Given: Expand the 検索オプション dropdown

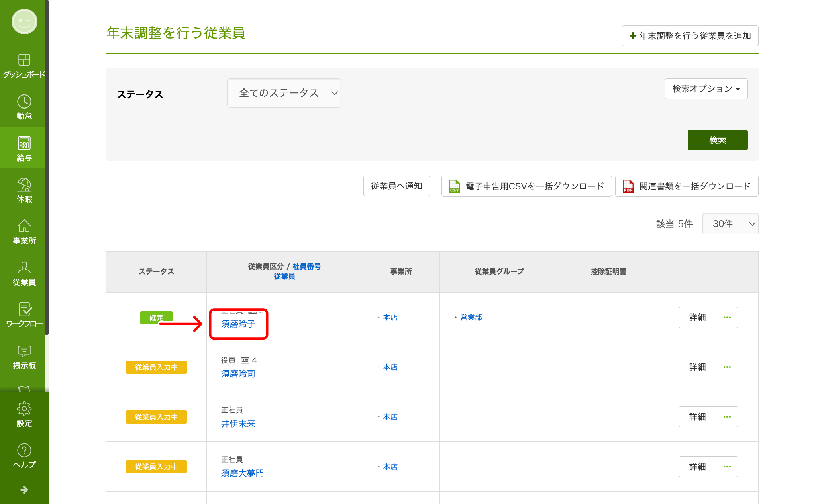Looking at the screenshot, I should tap(706, 89).
